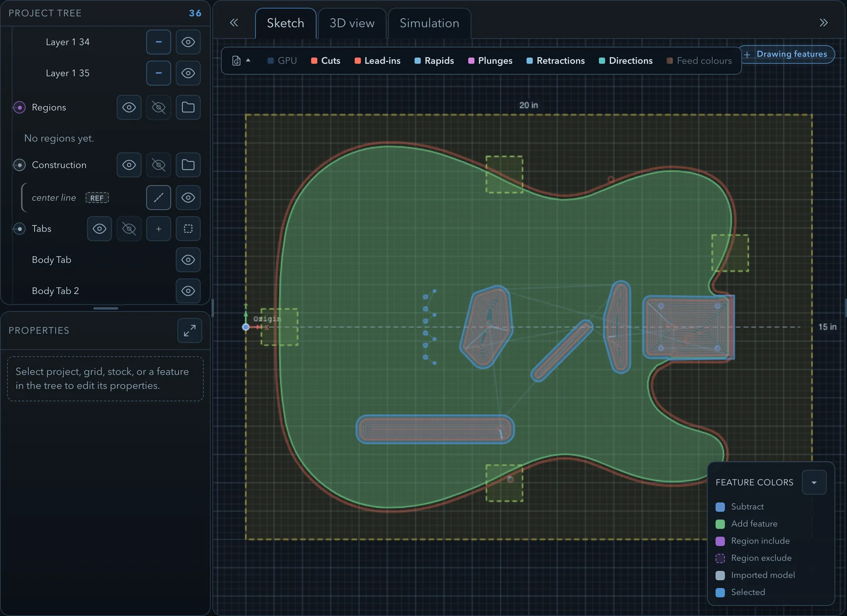Hide all Construction items with crossed-eye icon

click(x=159, y=165)
